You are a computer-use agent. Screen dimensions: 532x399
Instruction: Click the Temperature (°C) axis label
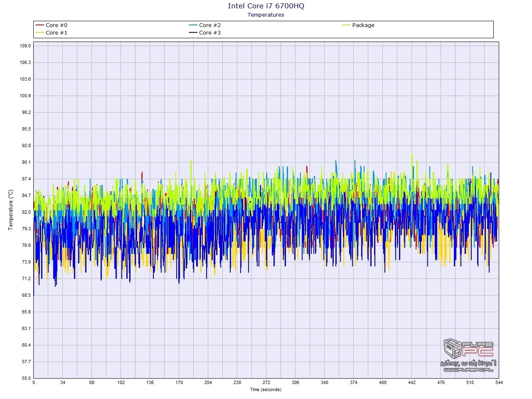click(11, 210)
